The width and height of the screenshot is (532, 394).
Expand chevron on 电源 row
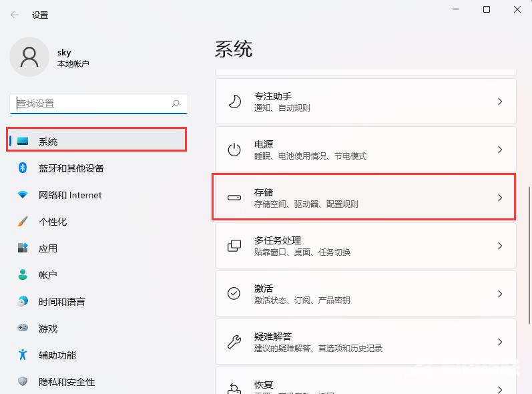coord(500,150)
